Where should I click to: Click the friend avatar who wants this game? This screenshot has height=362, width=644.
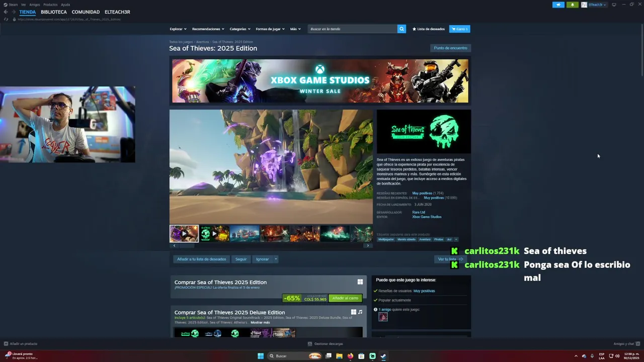[383, 317]
